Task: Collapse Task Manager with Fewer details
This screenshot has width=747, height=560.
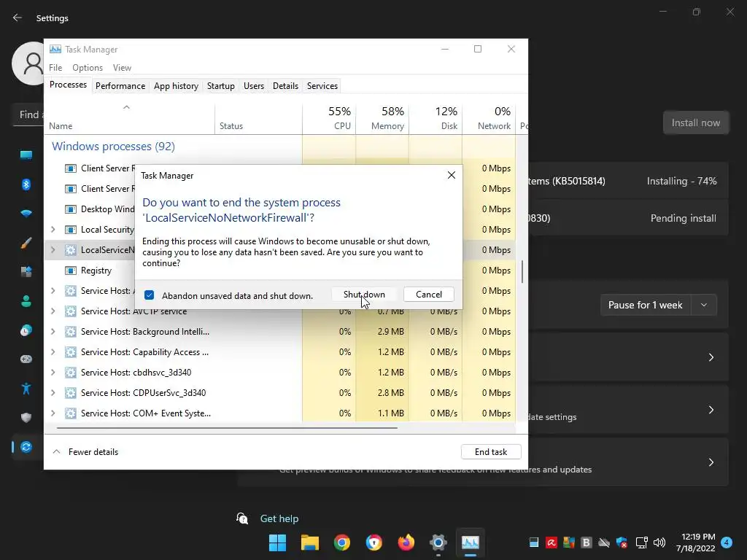Action: [x=85, y=452]
